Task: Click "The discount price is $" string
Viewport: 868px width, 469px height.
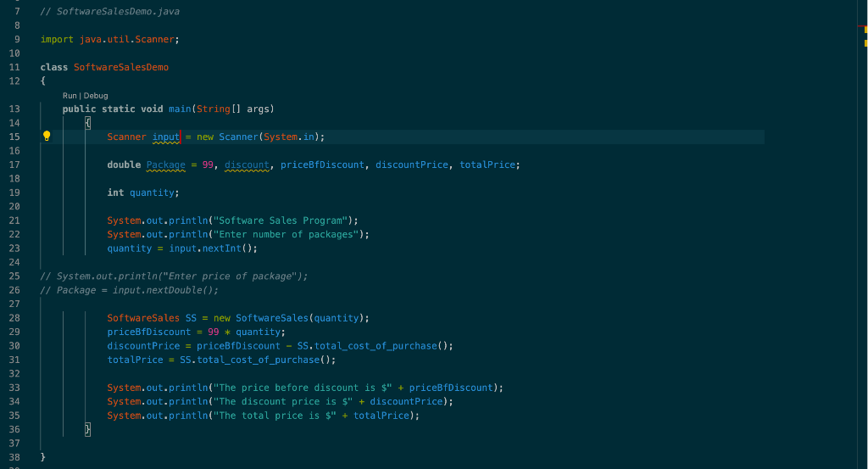Action: pyautogui.click(x=283, y=402)
